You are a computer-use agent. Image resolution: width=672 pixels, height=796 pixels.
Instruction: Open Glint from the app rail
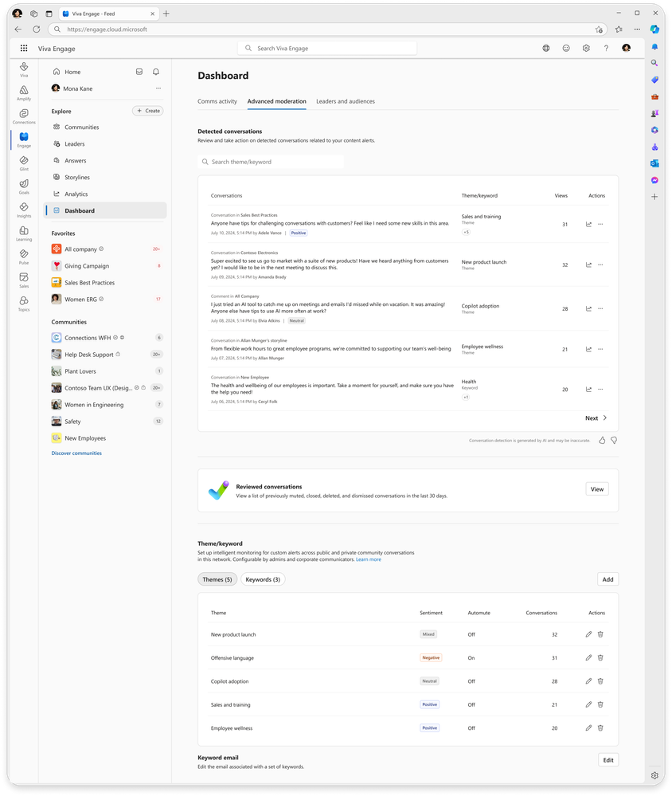(24, 163)
